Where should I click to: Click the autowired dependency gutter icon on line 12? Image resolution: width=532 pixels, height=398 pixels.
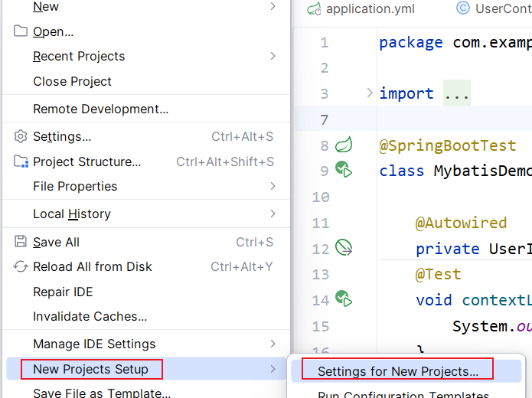click(344, 248)
